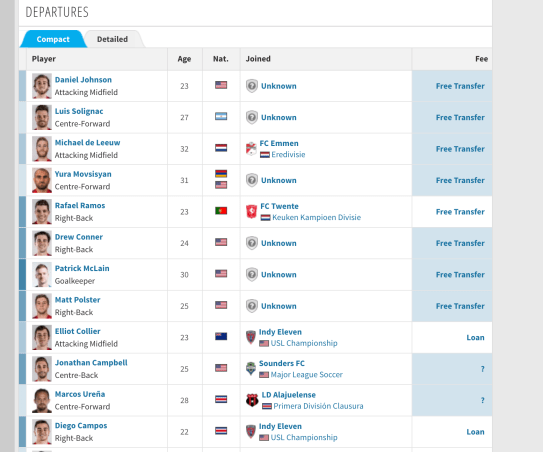This screenshot has height=452, width=543.
Task: Click the question mark fee for Jonathan Campbell
Action: 482,369
